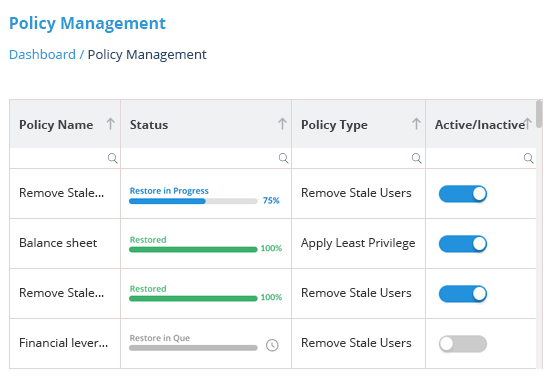The image size is (552, 380).
Task: Click the Active/Inactive filter search icon
Action: point(529,158)
